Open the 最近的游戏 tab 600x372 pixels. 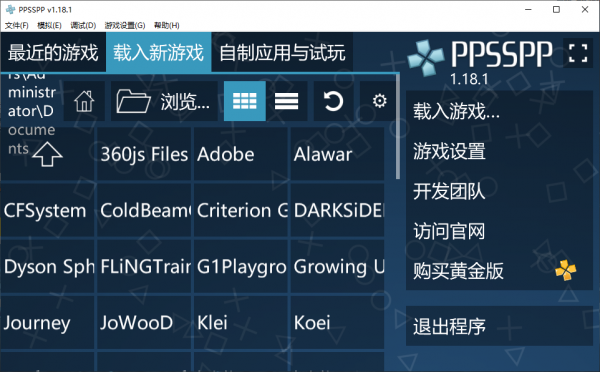(53, 52)
